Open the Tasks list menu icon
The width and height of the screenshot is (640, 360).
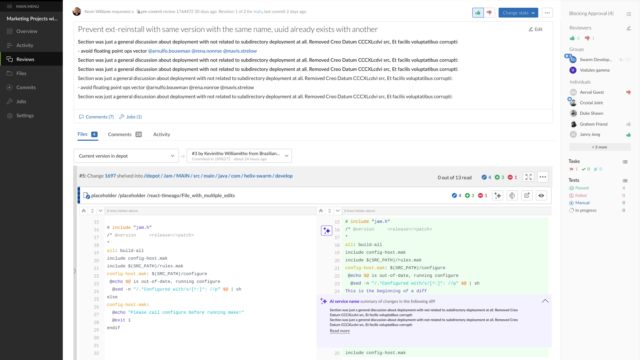625,162
